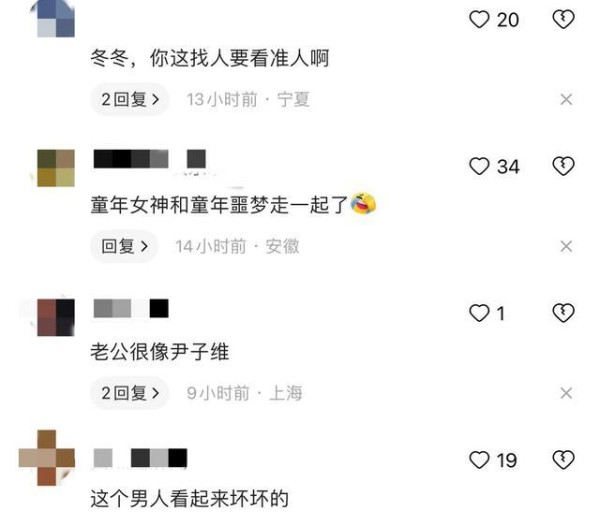
Task: Open reply under the 安徽 comment
Action: (x=124, y=246)
